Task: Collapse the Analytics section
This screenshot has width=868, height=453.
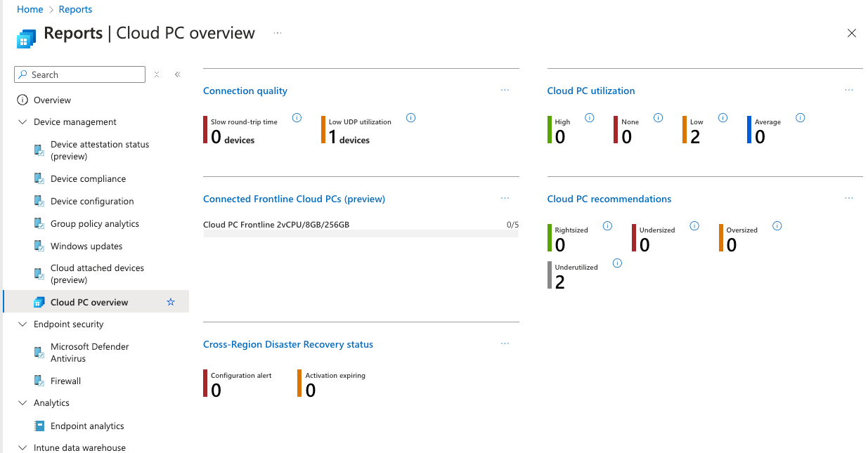Action: click(x=22, y=403)
